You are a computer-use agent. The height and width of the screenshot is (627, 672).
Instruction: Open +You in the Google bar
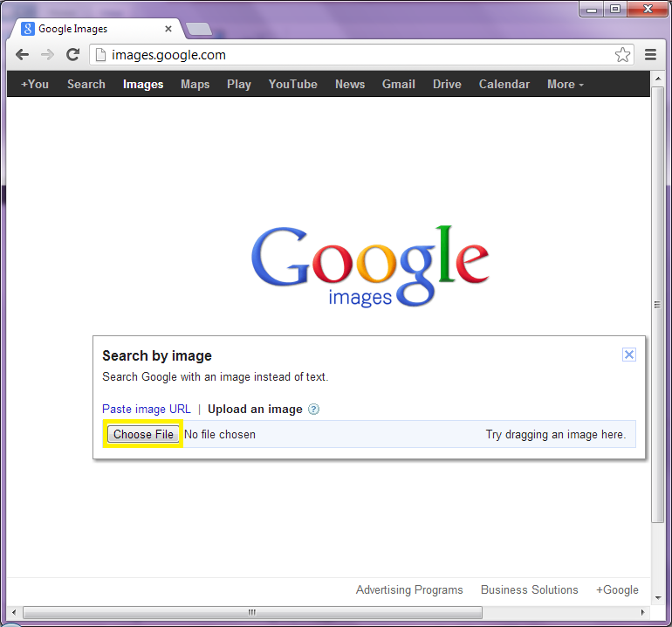point(35,84)
